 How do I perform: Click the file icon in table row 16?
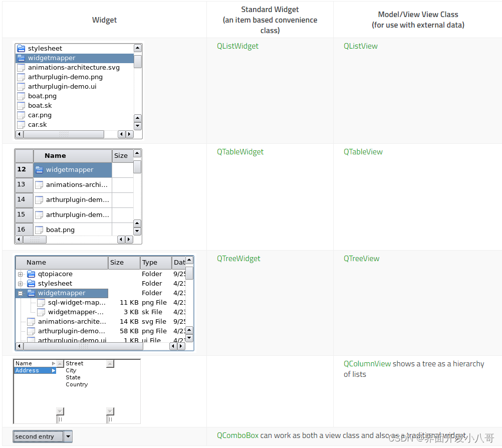[x=39, y=230]
